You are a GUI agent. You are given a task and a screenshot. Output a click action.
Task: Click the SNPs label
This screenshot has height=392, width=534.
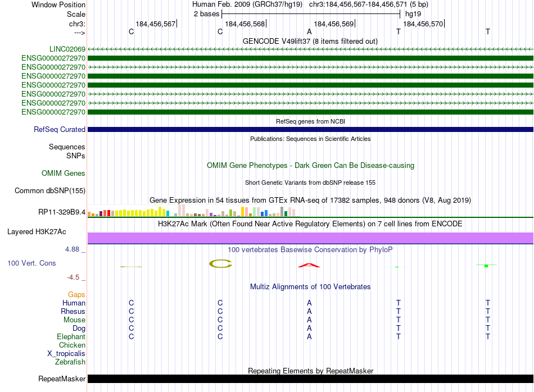pos(76,156)
